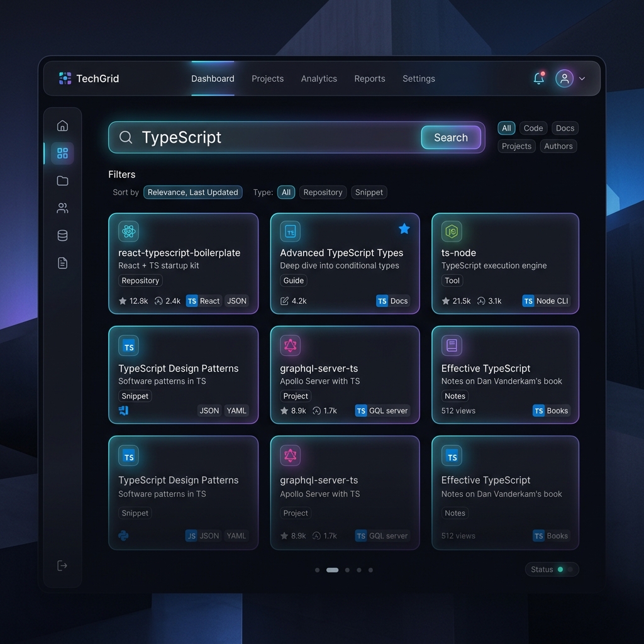644x644 pixels.
Task: Select the All scope chip
Action: pos(506,128)
